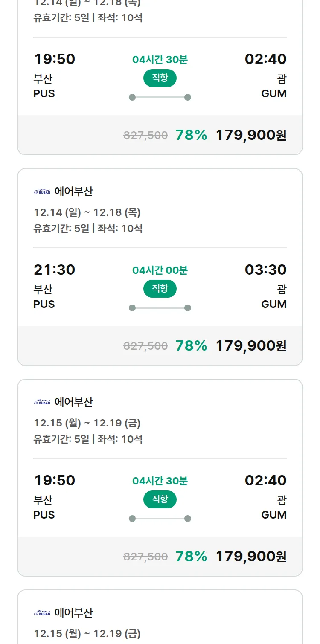
Task: Click the 12.14 (일) ~ 12.18 (목) date range above 21:30
Action: (87, 212)
